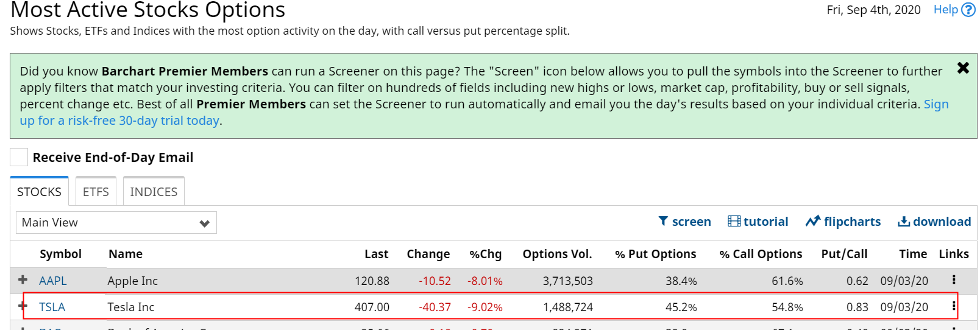
Task: Open the AAPL symbol link
Action: point(53,281)
